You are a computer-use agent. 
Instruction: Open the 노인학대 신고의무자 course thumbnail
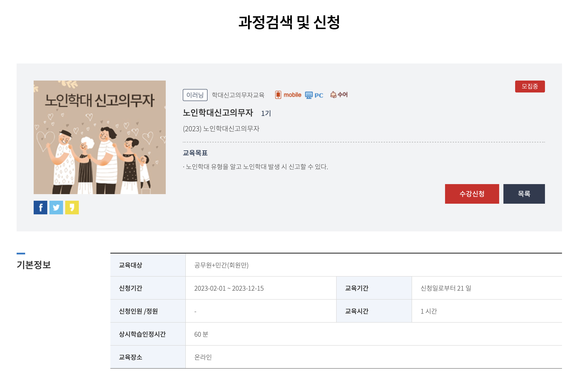pyautogui.click(x=99, y=137)
